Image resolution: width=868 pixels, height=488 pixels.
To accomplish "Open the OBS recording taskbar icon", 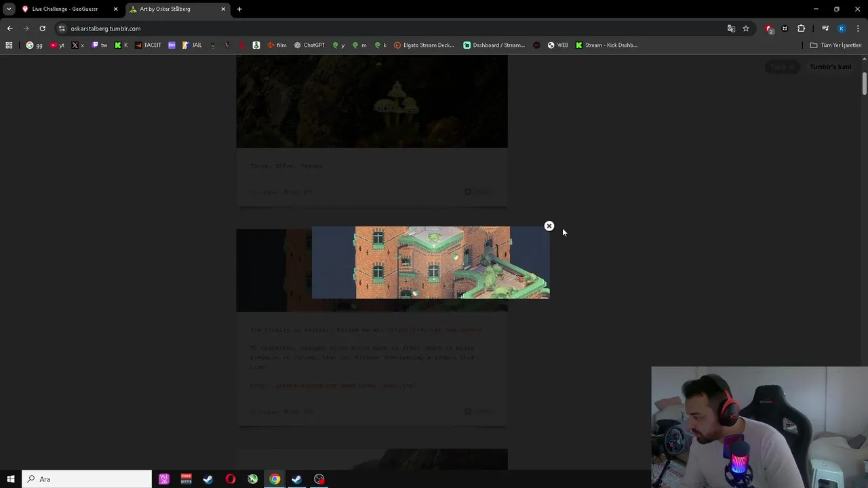I will coord(319,479).
